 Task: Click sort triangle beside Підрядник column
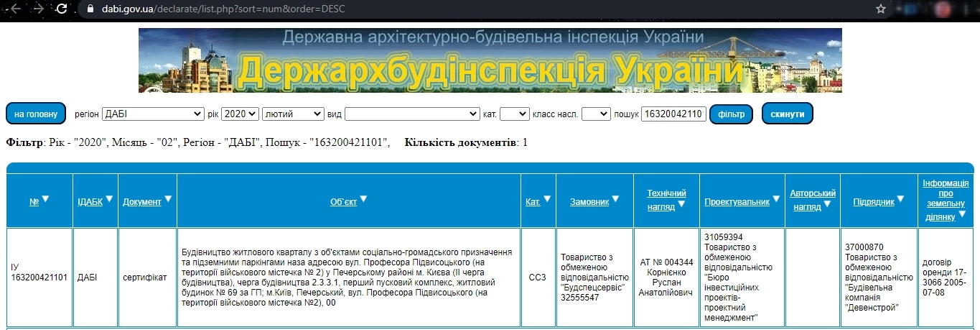tap(902, 199)
